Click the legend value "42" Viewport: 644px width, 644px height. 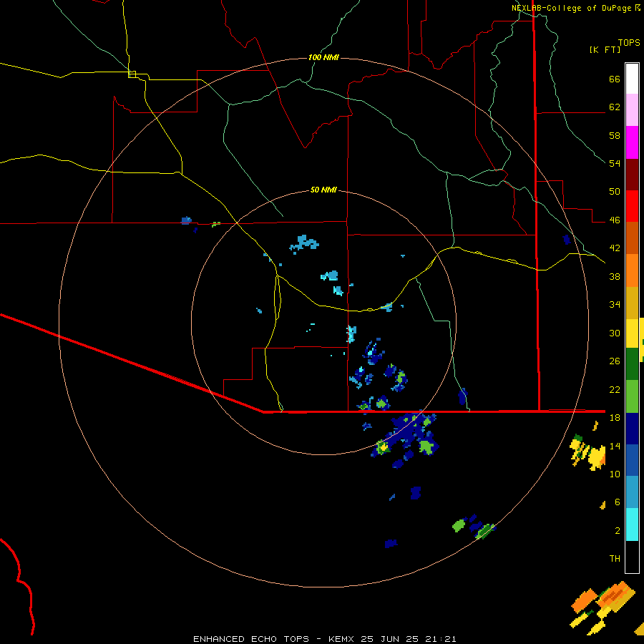[615, 248]
